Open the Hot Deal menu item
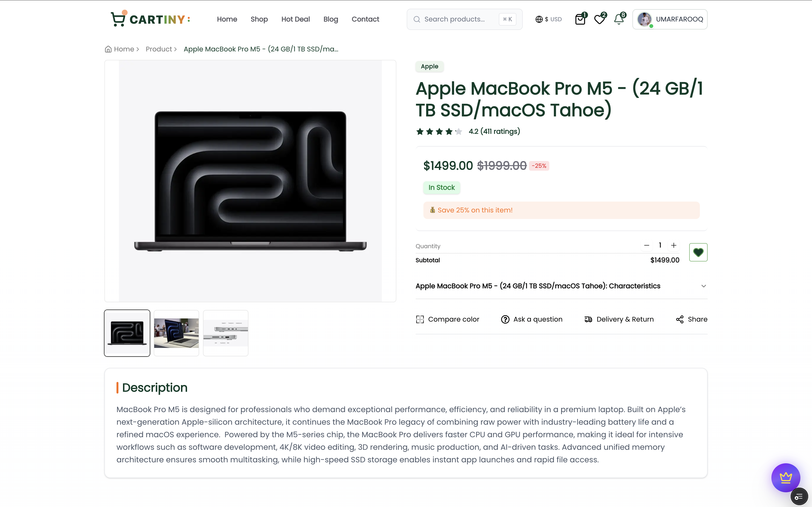812x507 pixels. coord(295,20)
